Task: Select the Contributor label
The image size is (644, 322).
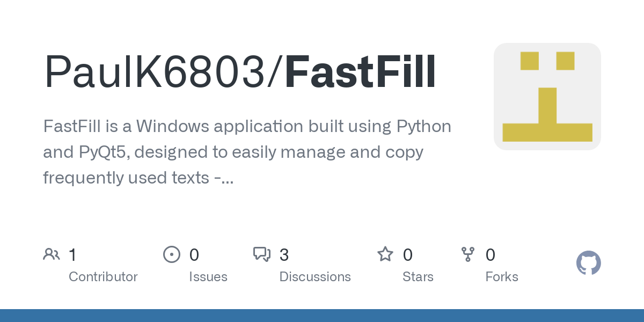Action: (103, 277)
